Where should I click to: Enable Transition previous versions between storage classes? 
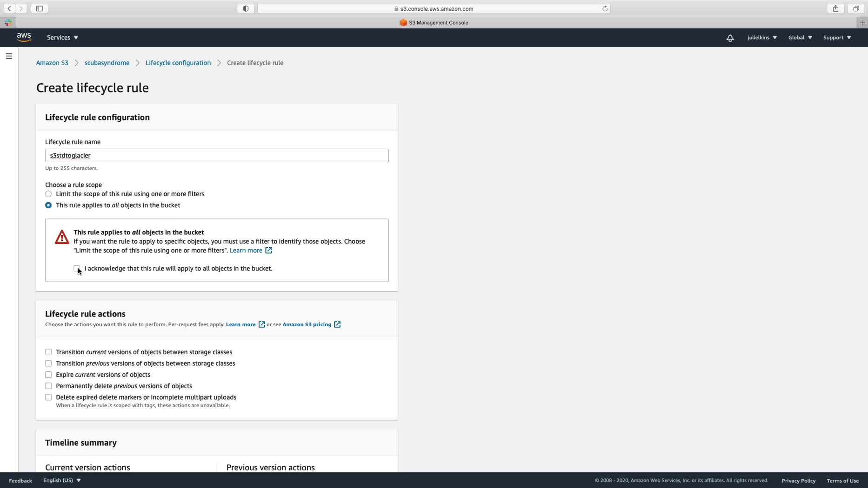[48, 363]
